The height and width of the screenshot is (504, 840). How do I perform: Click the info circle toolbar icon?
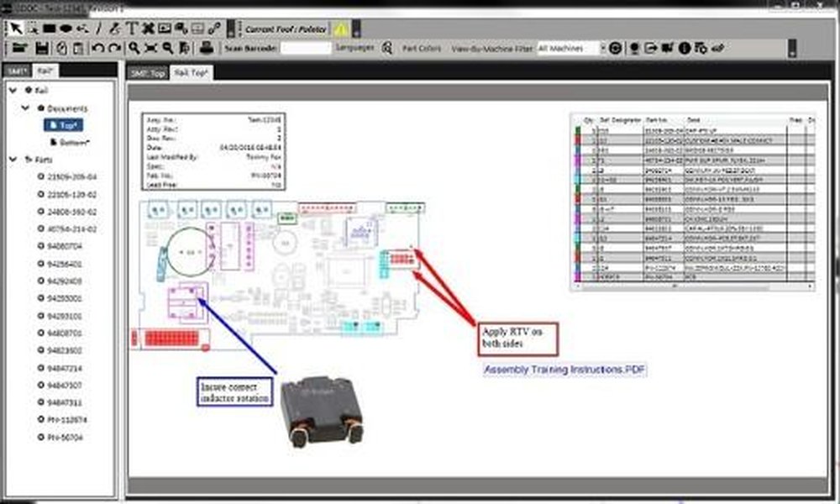point(684,49)
